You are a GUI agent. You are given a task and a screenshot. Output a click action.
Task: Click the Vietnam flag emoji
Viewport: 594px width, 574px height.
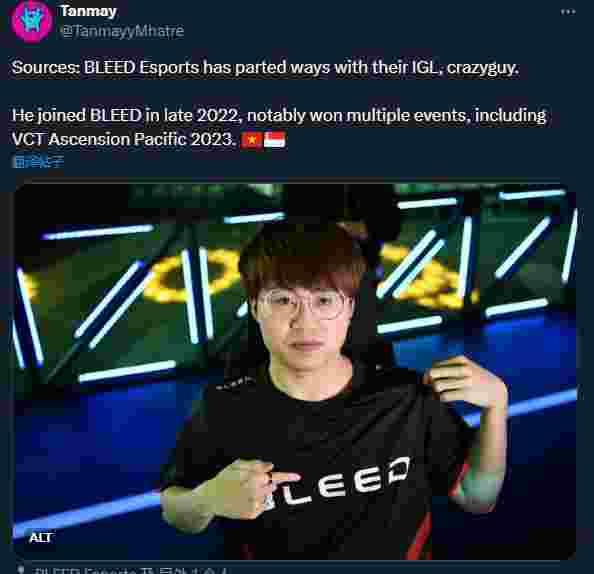[252, 140]
